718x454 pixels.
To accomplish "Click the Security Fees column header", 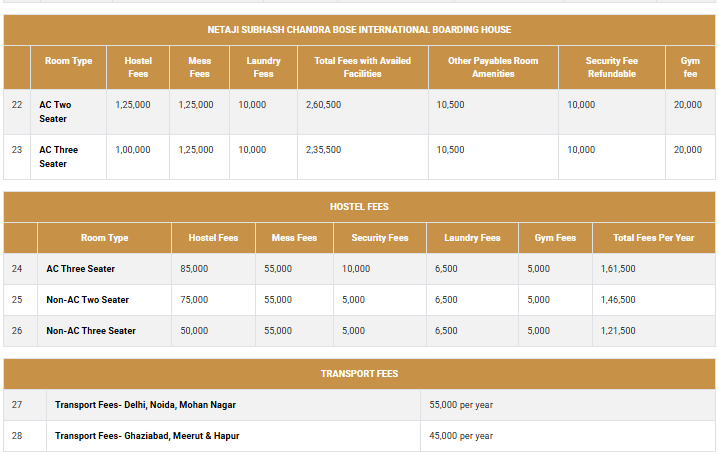I will coord(379,238).
